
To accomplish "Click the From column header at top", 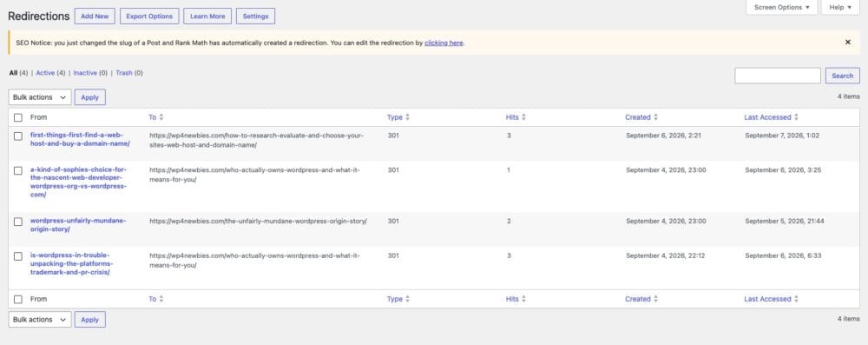I will [x=39, y=117].
